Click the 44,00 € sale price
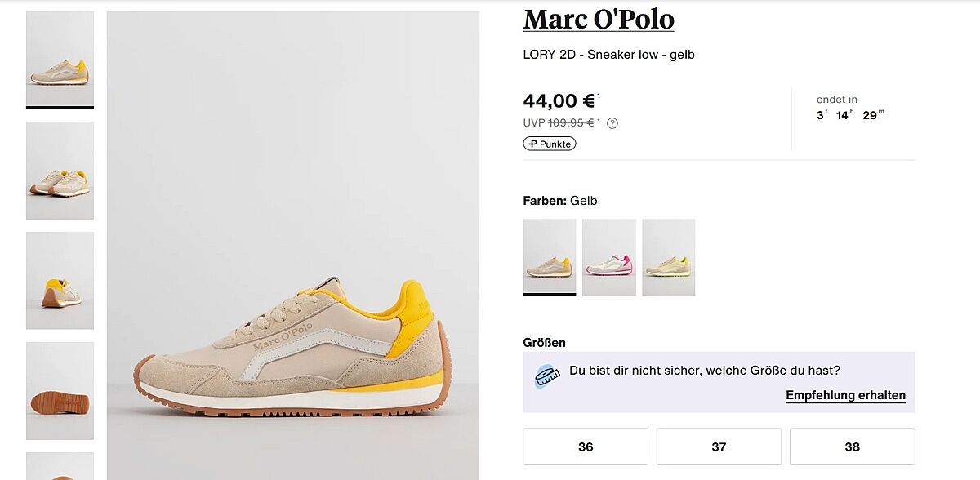The width and height of the screenshot is (980, 480). [x=559, y=101]
